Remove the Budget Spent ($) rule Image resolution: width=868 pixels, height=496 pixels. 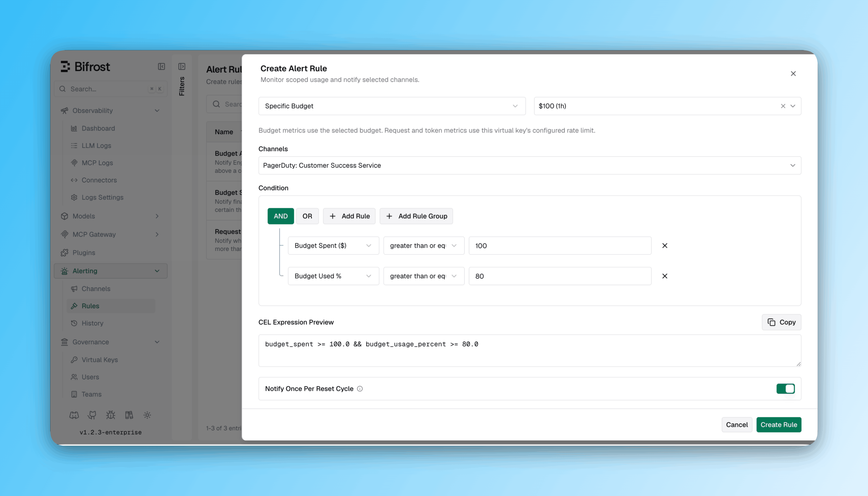click(x=664, y=246)
